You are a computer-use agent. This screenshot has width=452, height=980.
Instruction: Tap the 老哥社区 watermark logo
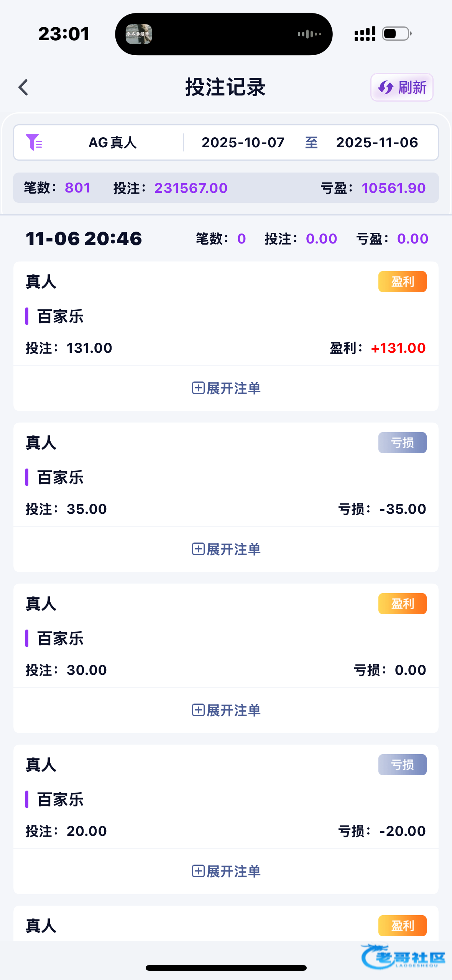[403, 957]
